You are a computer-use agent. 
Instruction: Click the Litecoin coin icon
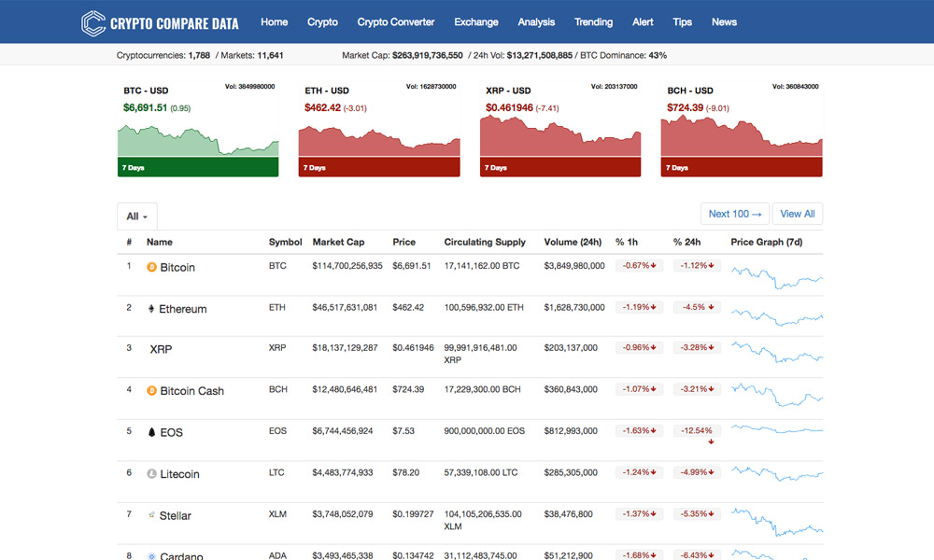point(152,474)
